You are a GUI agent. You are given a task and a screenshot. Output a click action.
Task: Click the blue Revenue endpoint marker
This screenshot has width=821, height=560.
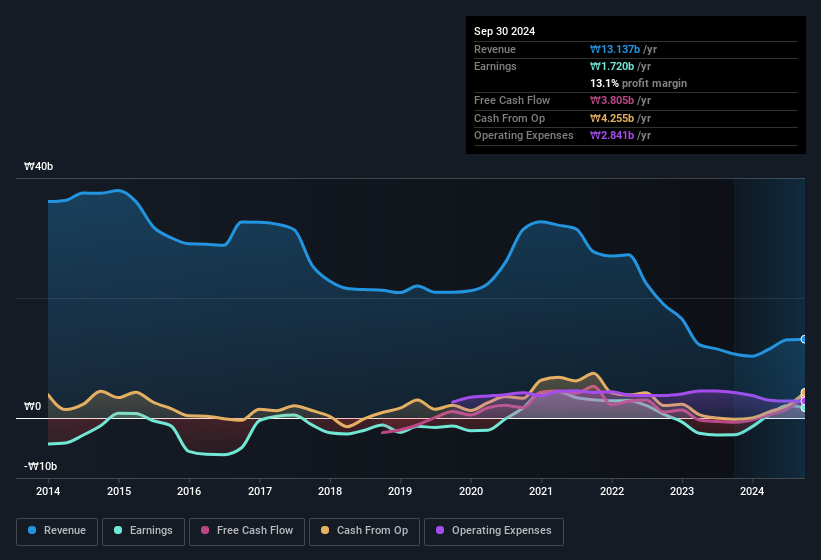pos(804,339)
